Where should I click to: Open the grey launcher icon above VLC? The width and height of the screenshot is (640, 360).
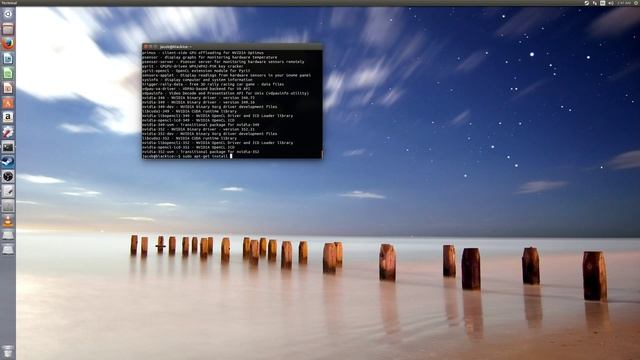8,206
